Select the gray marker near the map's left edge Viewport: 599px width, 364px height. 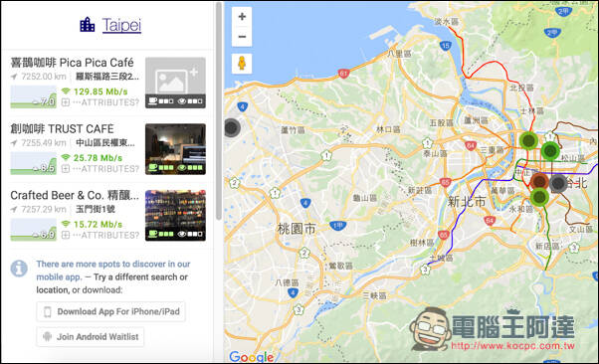coord(232,127)
